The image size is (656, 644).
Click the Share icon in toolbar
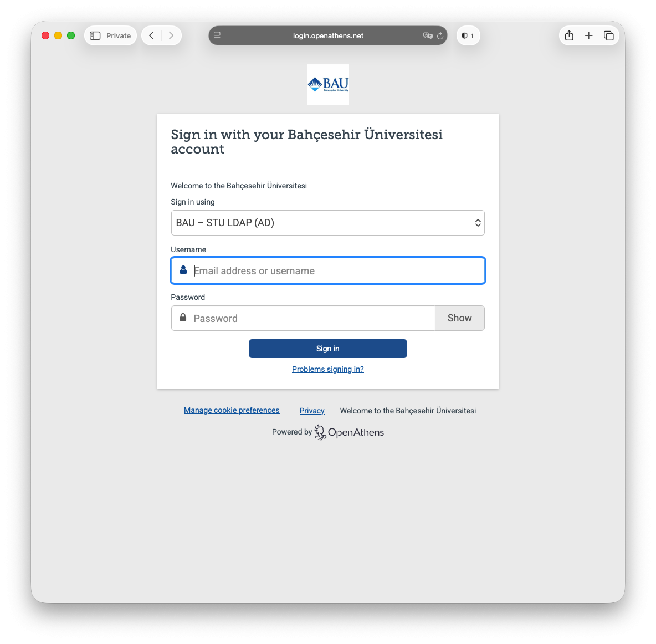click(x=569, y=35)
